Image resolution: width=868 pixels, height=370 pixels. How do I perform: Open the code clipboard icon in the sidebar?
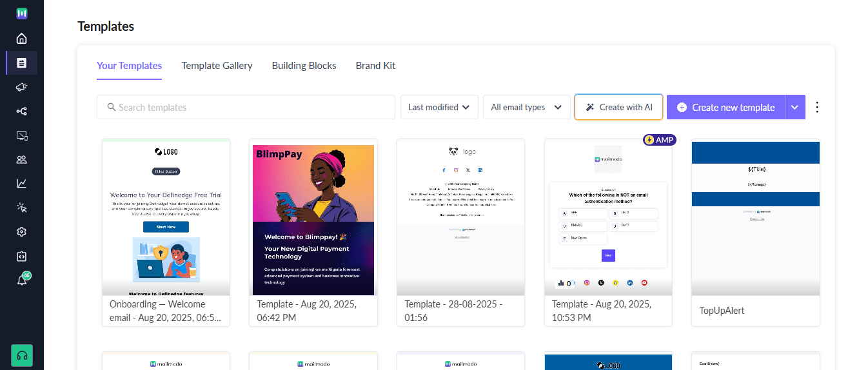tap(21, 256)
